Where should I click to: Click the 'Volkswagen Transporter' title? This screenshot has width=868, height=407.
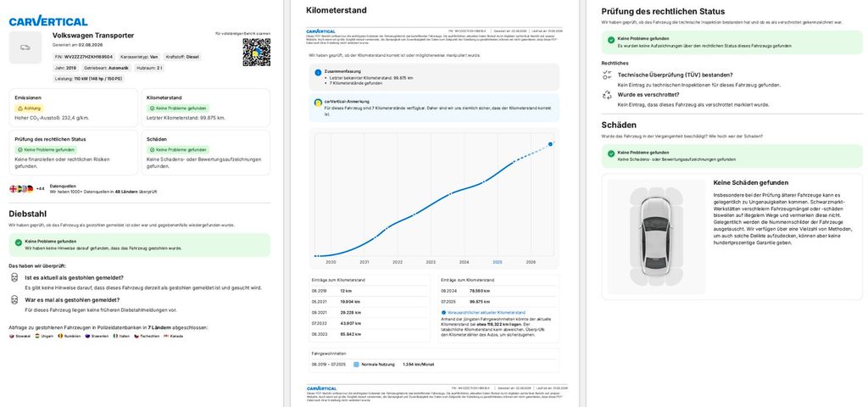(93, 36)
